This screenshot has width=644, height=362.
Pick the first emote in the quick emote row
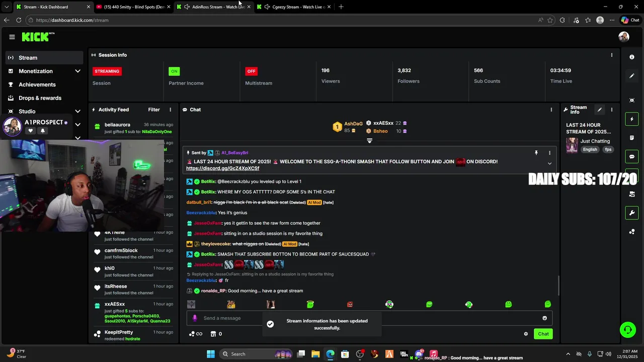tap(191, 304)
